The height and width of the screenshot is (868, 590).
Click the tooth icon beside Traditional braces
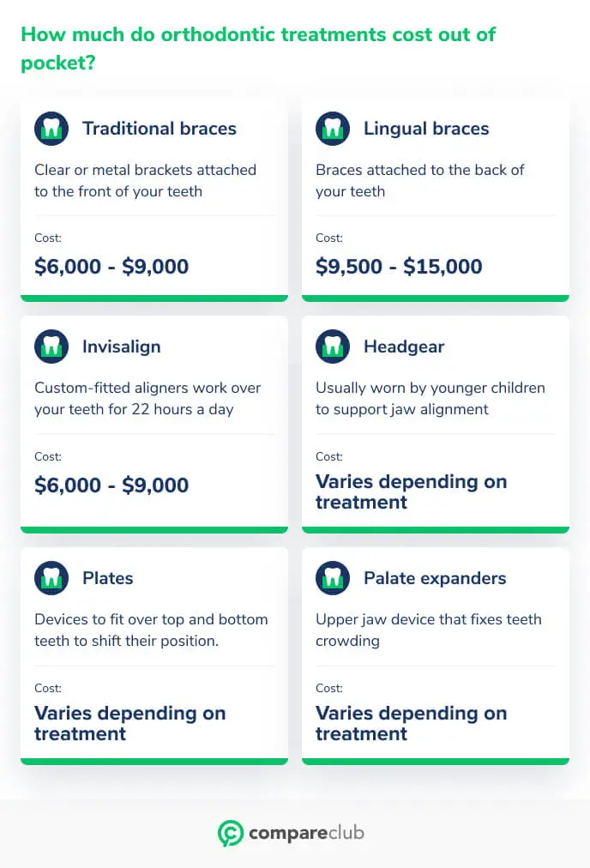(51, 129)
